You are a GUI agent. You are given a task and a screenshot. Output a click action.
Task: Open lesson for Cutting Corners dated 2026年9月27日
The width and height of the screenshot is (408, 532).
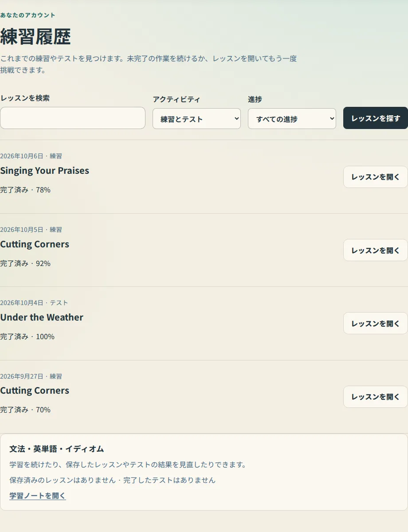point(376,397)
